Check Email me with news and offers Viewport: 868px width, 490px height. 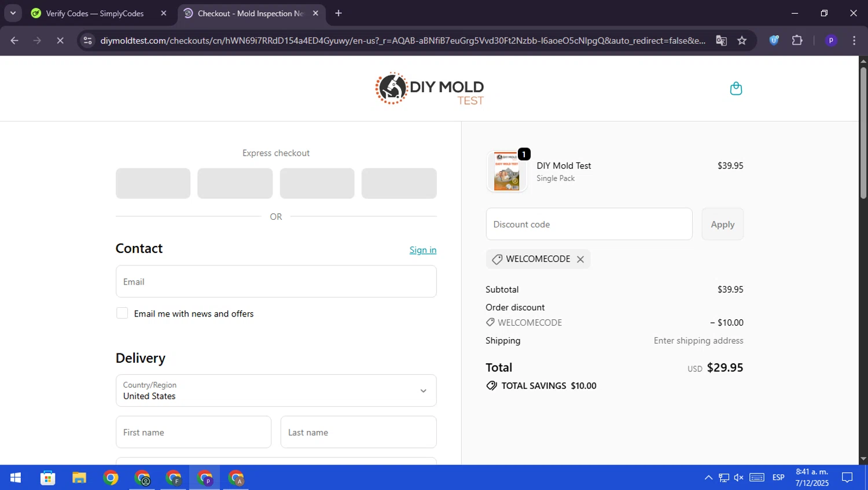pos(122,313)
